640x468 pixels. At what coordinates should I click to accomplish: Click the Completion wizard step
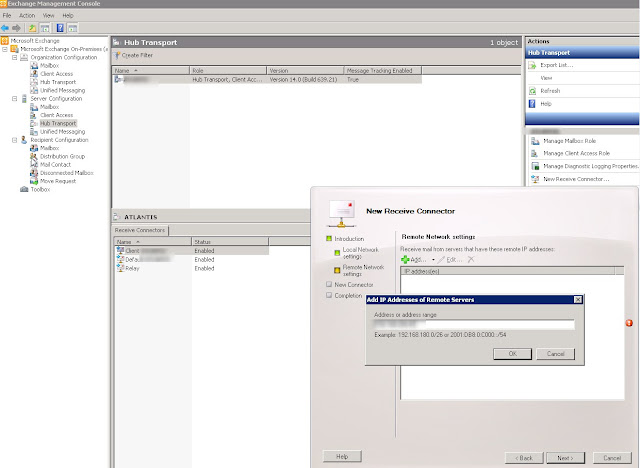point(348,295)
